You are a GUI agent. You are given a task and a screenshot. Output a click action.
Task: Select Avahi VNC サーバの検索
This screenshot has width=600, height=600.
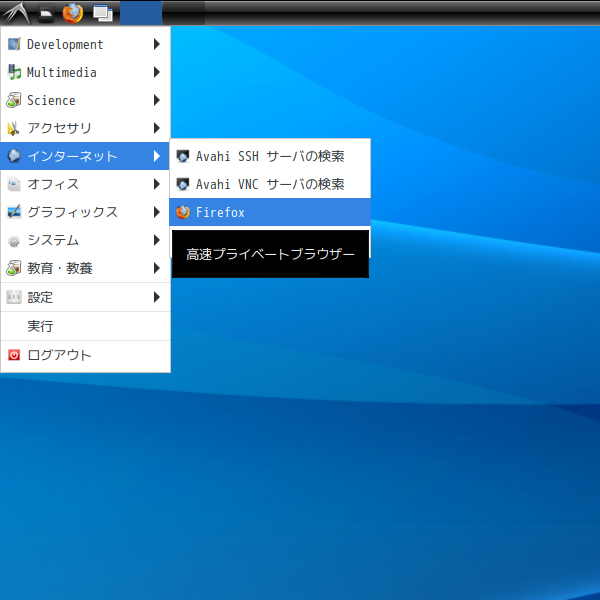pyautogui.click(x=270, y=184)
